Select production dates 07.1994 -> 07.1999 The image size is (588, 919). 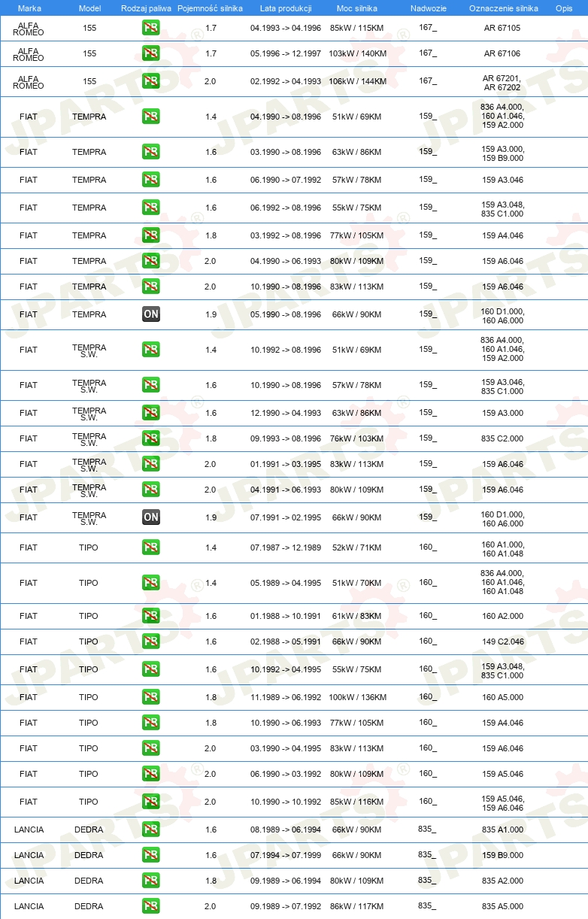click(286, 855)
